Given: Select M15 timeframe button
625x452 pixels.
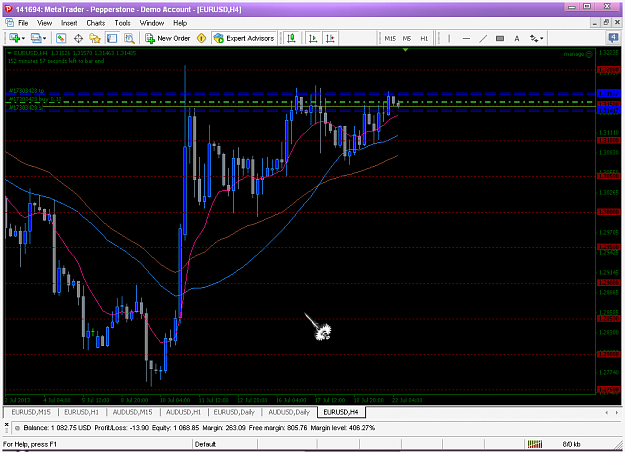Looking at the screenshot, I should click(390, 38).
